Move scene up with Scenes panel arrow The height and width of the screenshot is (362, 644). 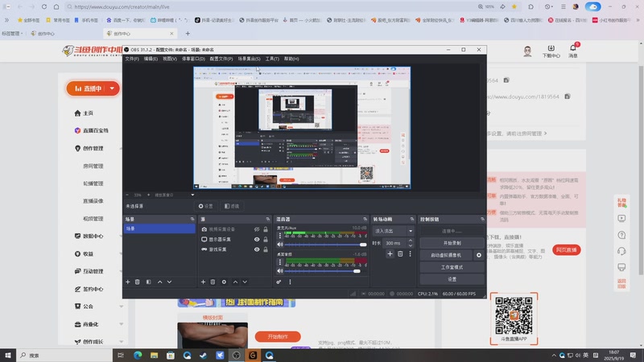[159, 282]
